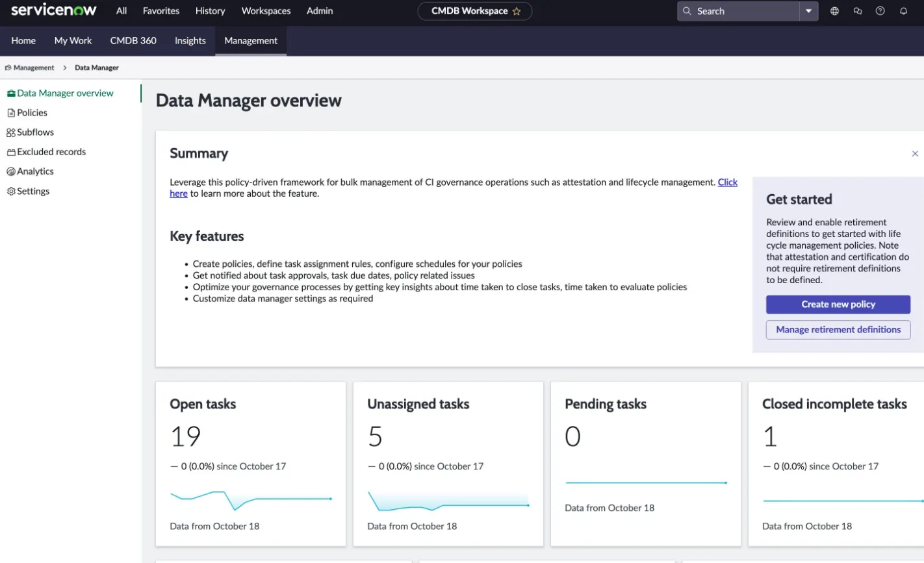Open the Open tasks card trend chart
The width and height of the screenshot is (924, 563).
click(x=251, y=499)
